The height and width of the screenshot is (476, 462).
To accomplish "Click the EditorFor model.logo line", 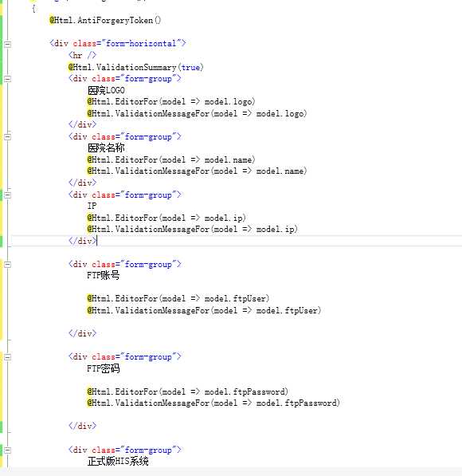I will pos(171,101).
